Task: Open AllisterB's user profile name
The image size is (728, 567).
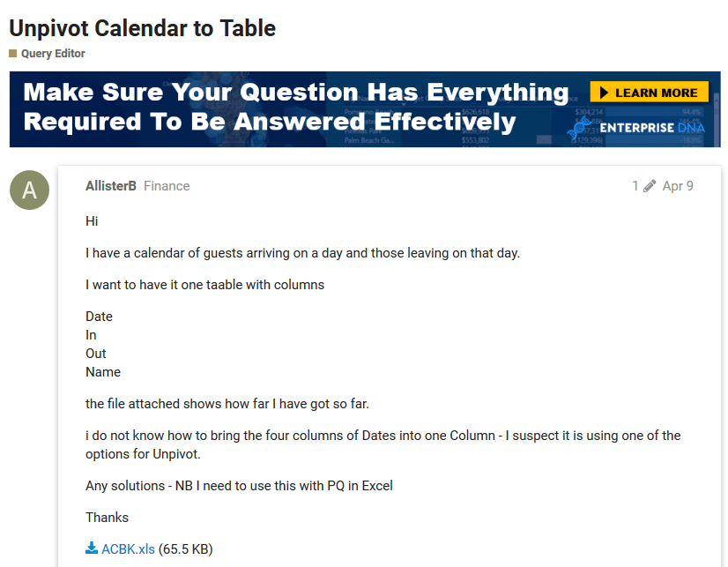Action: (111, 186)
